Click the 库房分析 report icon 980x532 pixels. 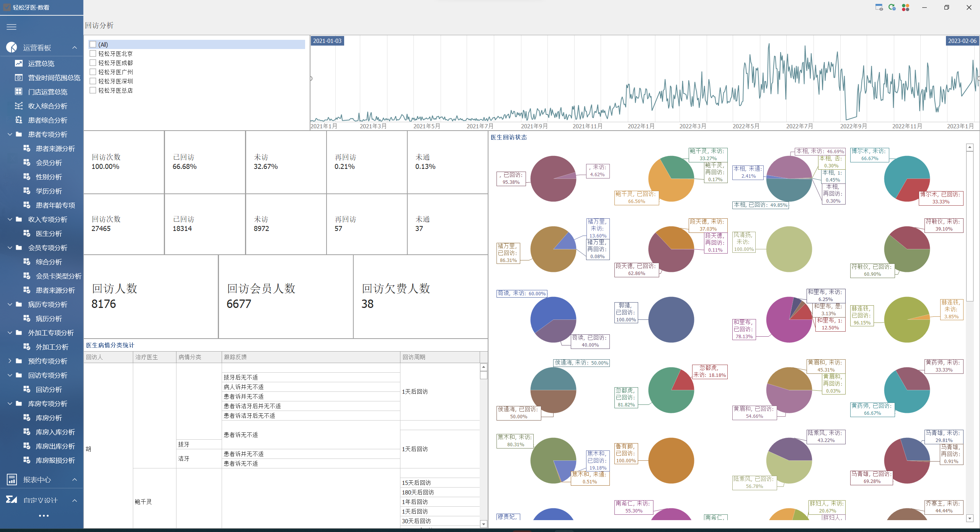(27, 417)
